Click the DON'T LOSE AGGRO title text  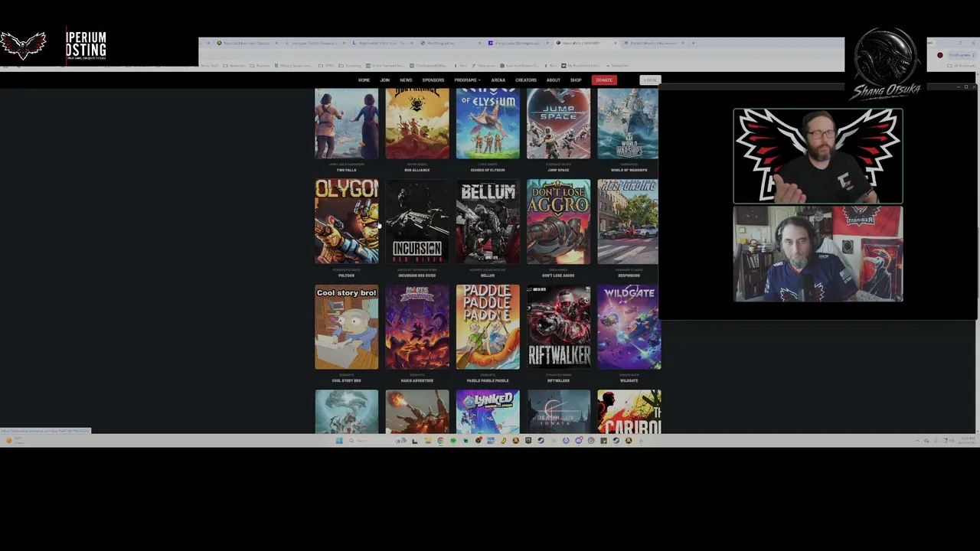558,275
